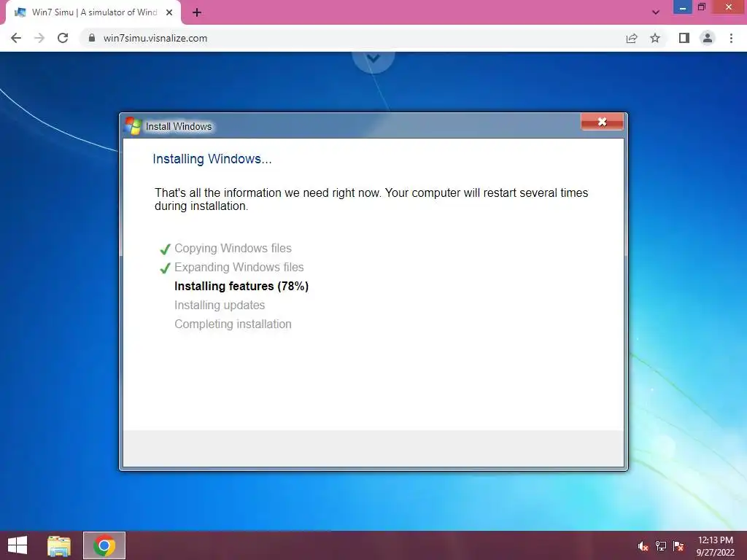The image size is (747, 560).
Task: Click the browser forward arrow
Action: (x=39, y=38)
